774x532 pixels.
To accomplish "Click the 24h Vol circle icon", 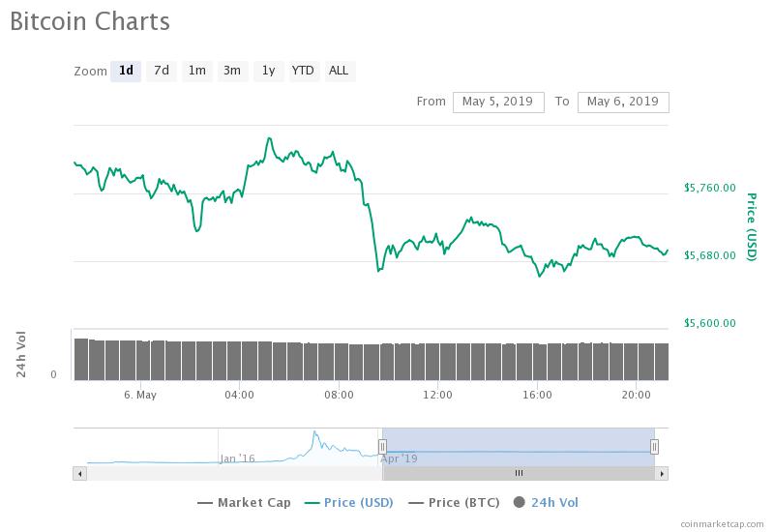I will pyautogui.click(x=520, y=502).
